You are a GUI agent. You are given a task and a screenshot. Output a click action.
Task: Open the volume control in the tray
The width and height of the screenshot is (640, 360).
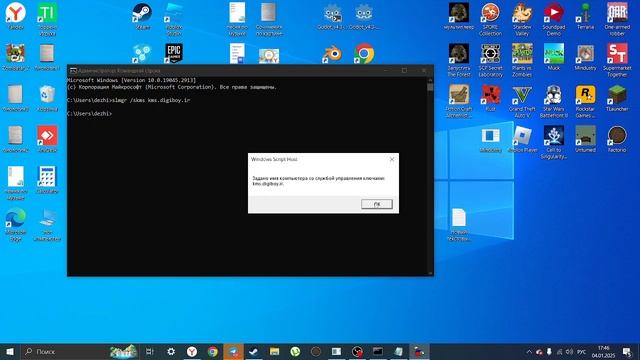tap(569, 352)
